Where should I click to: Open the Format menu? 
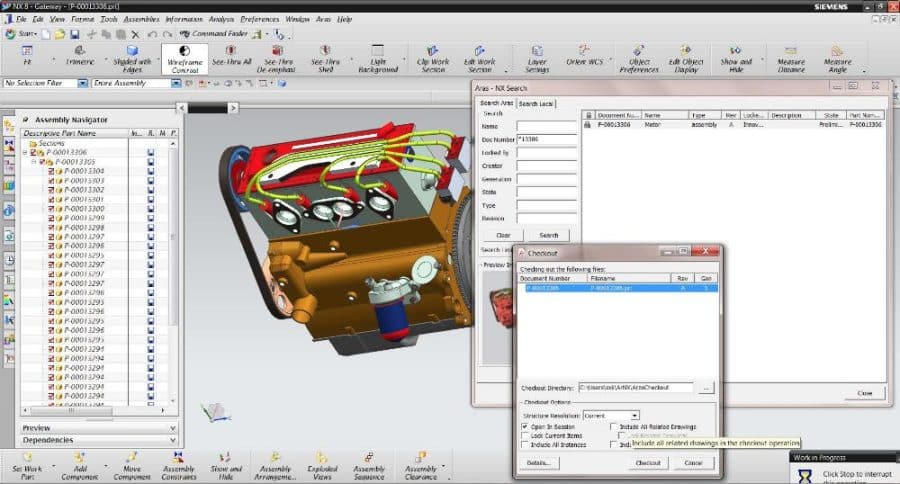tap(83, 19)
